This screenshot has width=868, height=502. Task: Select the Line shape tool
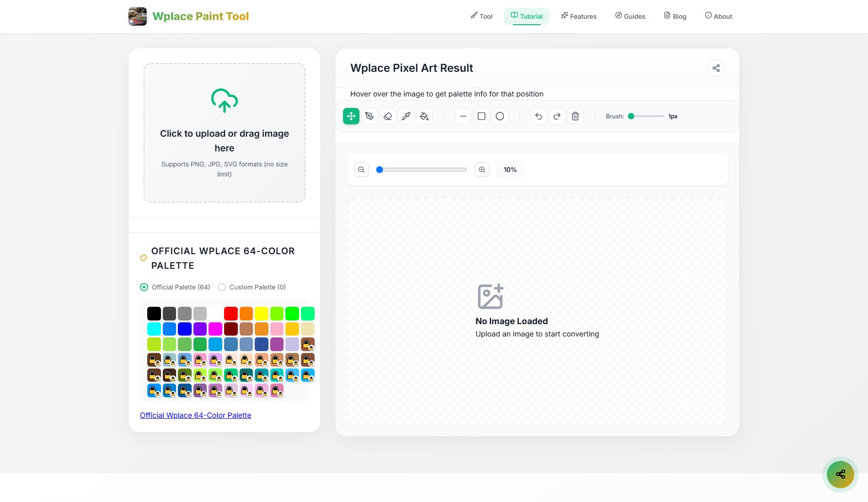[x=463, y=116]
